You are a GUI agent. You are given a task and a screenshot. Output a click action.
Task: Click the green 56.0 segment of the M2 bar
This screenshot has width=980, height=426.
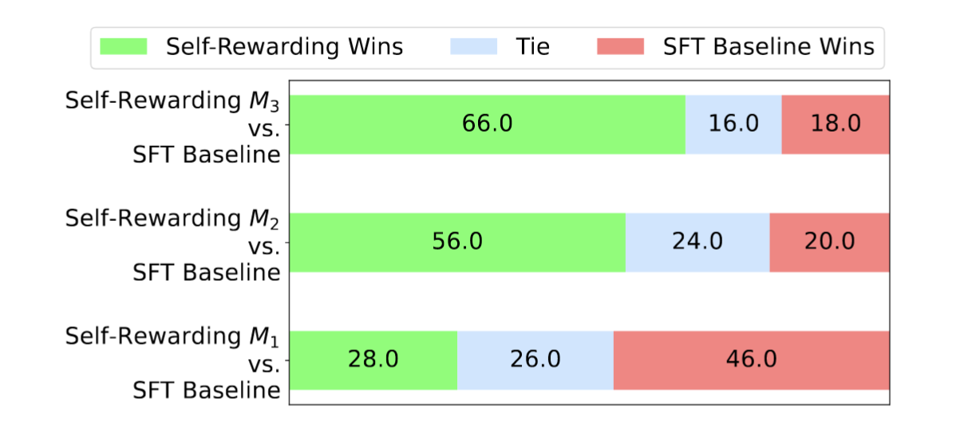point(456,242)
